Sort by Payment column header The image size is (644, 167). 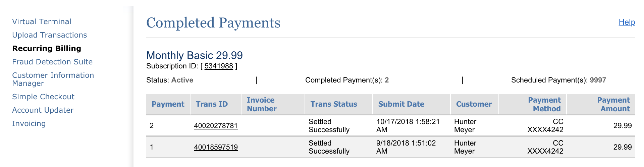coord(168,104)
